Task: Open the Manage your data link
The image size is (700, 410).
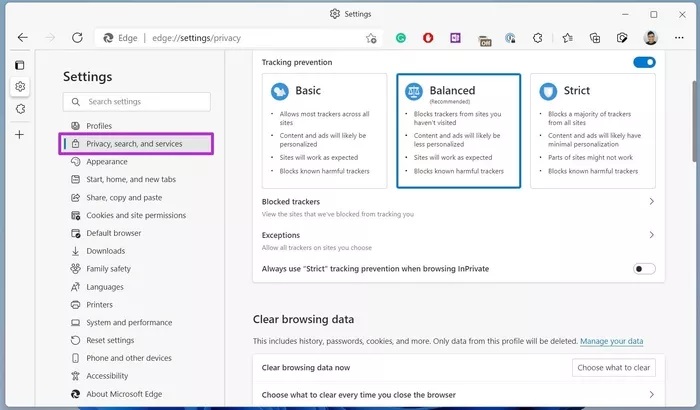Action: pos(611,342)
